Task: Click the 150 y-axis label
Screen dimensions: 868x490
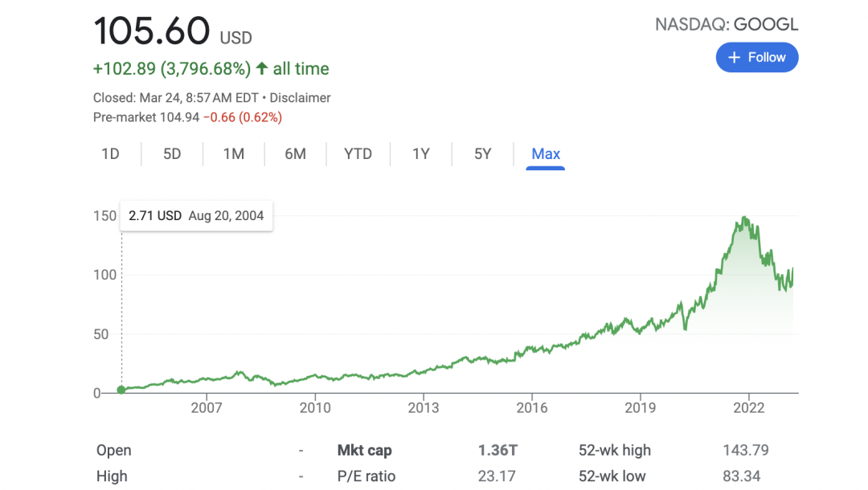Action: pyautogui.click(x=104, y=216)
